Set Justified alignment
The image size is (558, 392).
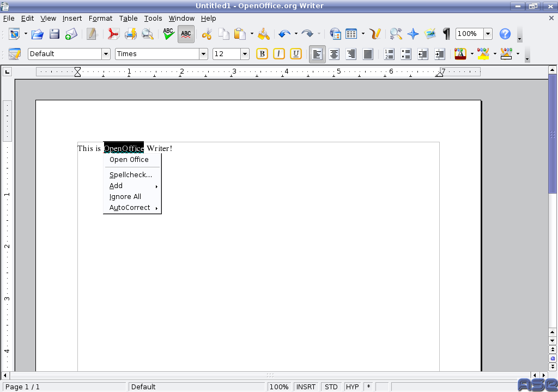tap(368, 54)
